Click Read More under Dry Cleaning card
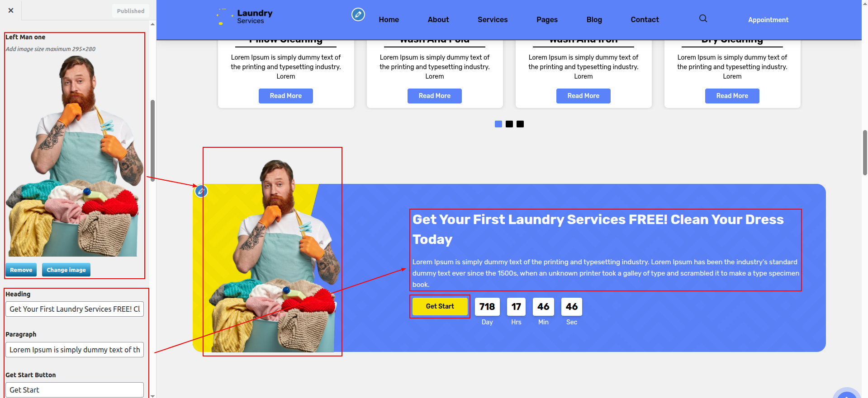 pos(732,96)
